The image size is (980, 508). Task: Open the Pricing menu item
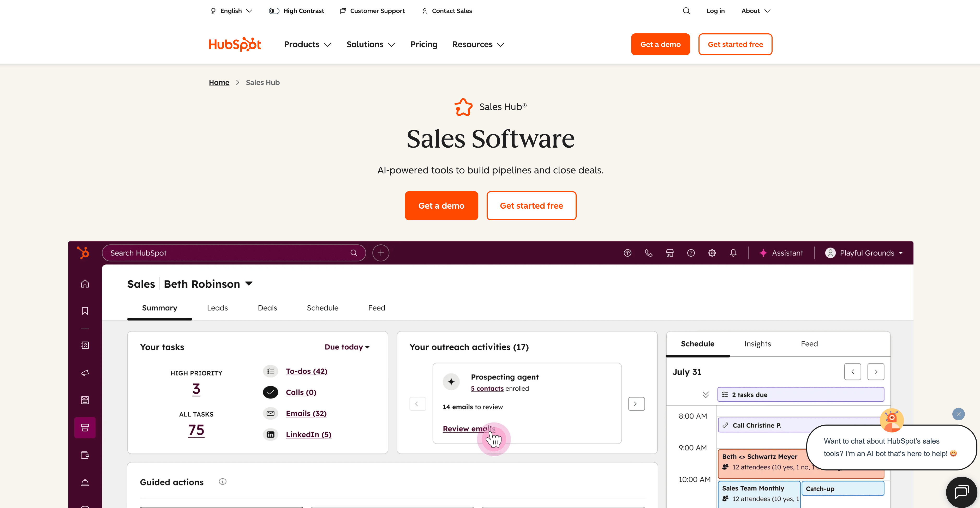(424, 45)
